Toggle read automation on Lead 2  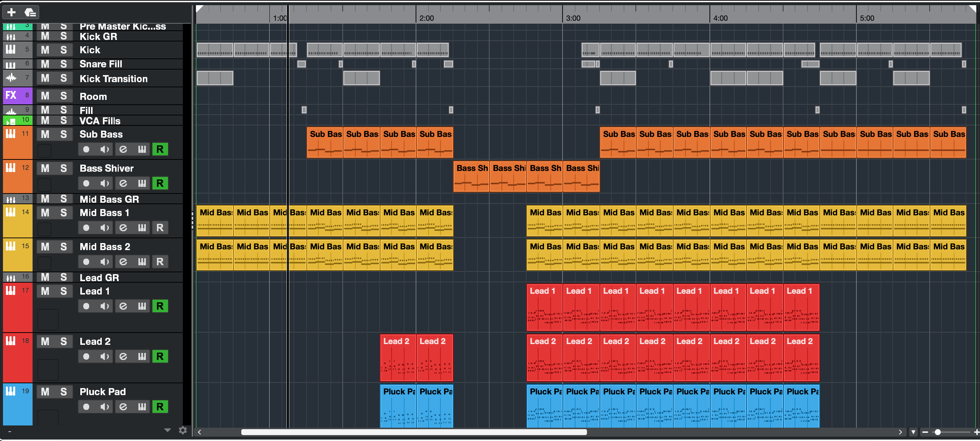tap(160, 357)
